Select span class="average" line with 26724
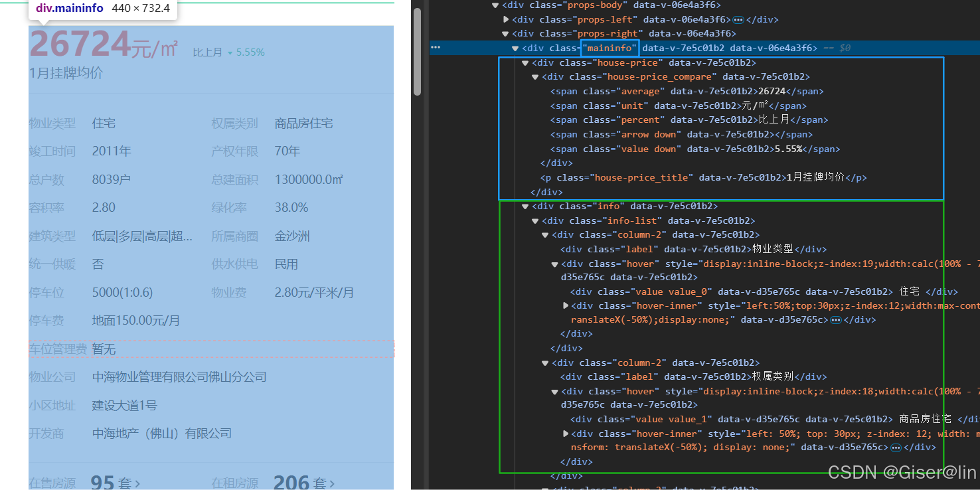 (687, 92)
